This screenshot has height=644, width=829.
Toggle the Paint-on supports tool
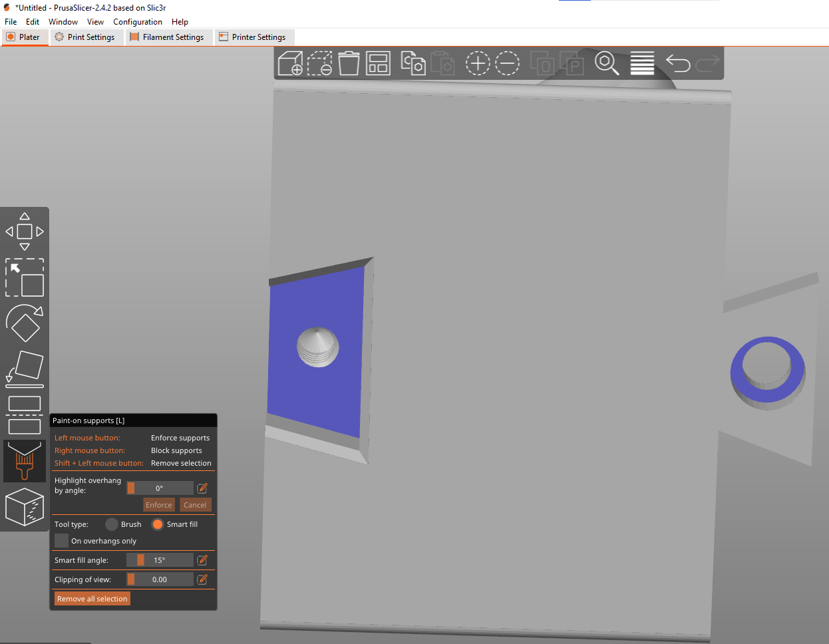(25, 461)
